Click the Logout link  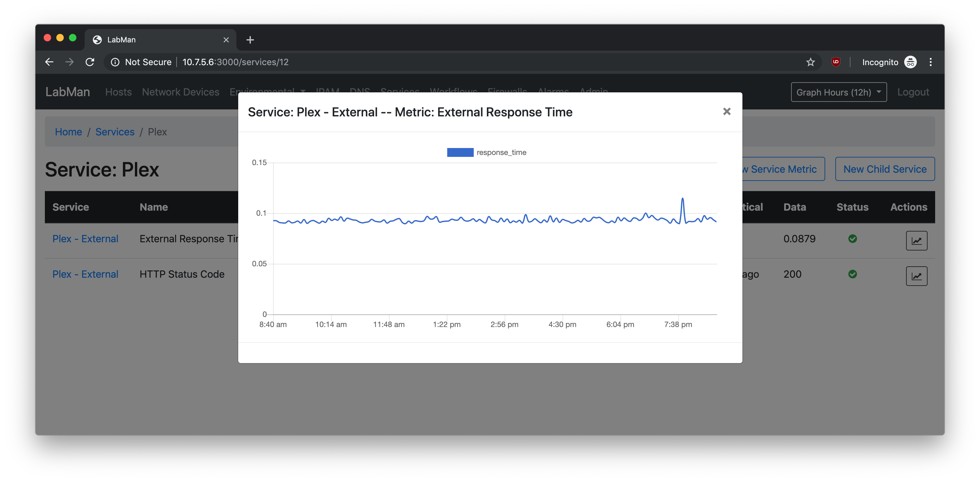coord(913,92)
